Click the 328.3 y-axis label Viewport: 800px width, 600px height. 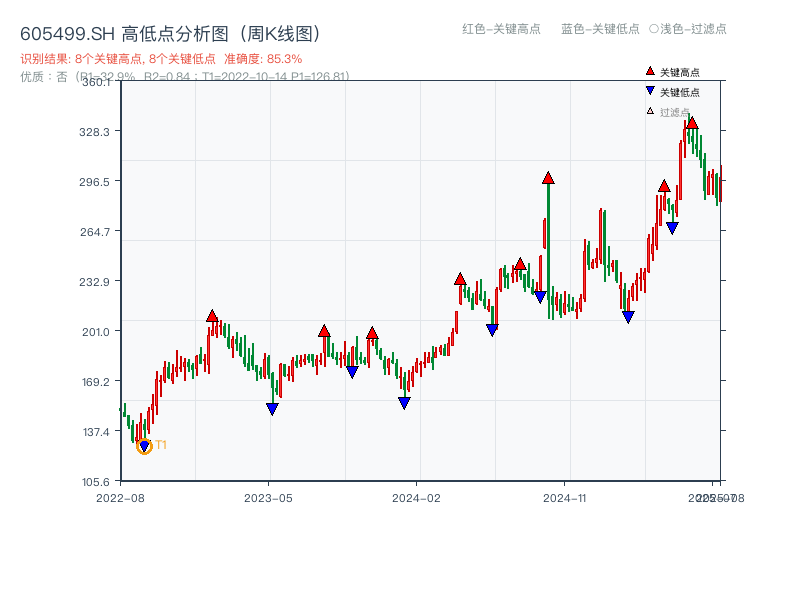tap(94, 132)
